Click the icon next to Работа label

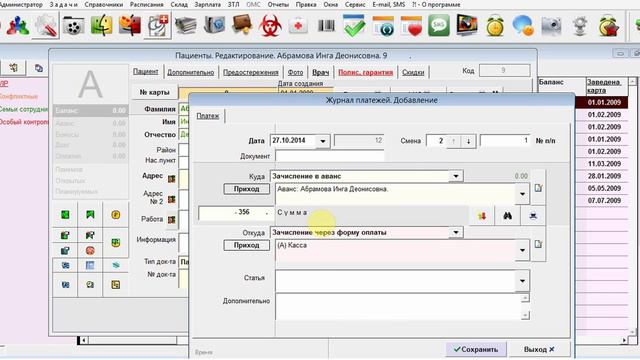pyautogui.click(x=171, y=220)
